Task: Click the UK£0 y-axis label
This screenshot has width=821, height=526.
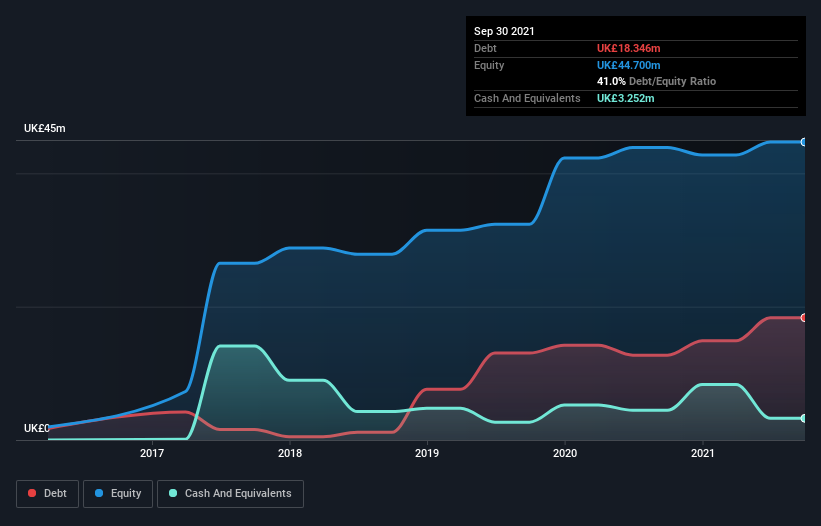Action: click(37, 428)
